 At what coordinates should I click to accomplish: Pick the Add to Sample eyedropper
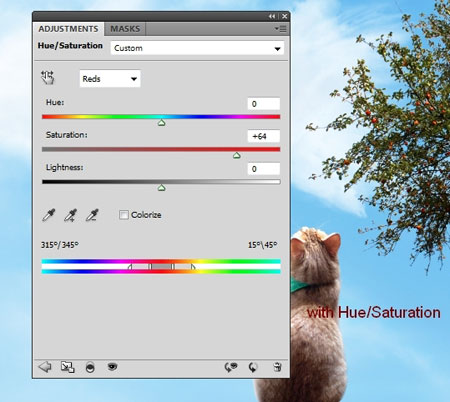click(70, 215)
